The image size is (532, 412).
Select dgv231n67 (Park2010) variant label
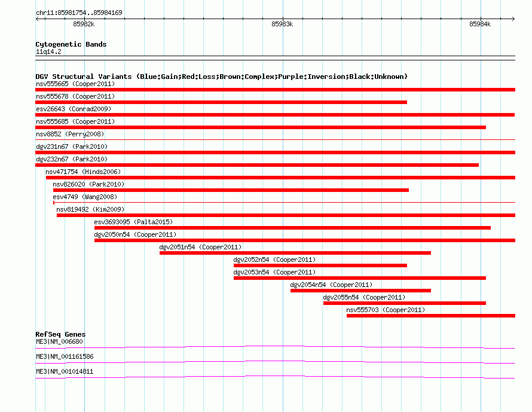72,147
